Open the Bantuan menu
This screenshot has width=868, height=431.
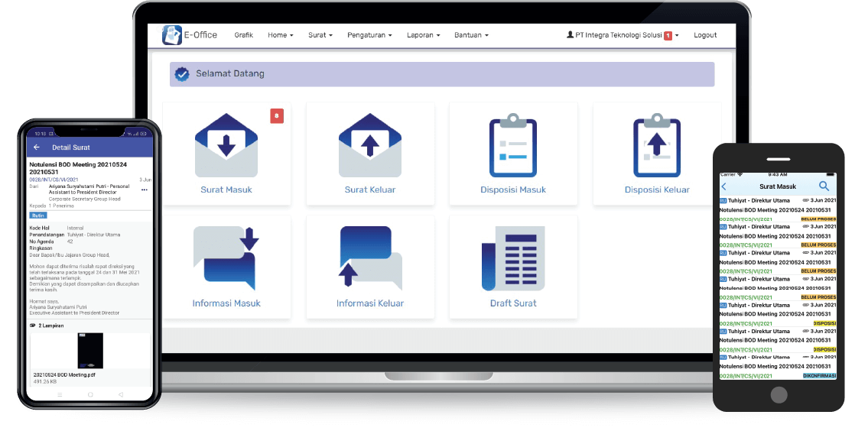[x=471, y=35]
